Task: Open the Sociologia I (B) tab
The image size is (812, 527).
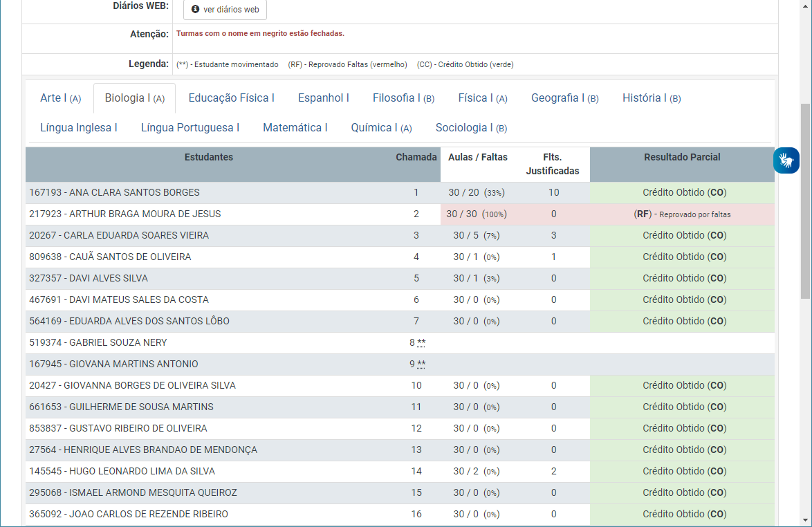Action: click(x=471, y=128)
